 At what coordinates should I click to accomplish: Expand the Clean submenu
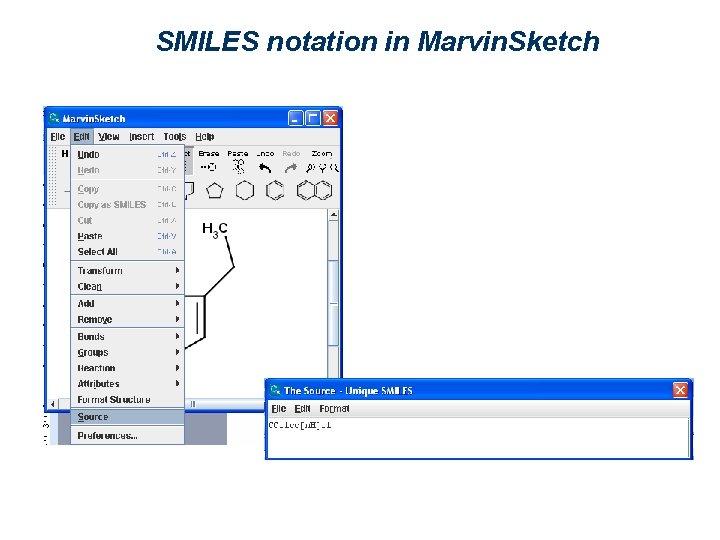[127, 287]
